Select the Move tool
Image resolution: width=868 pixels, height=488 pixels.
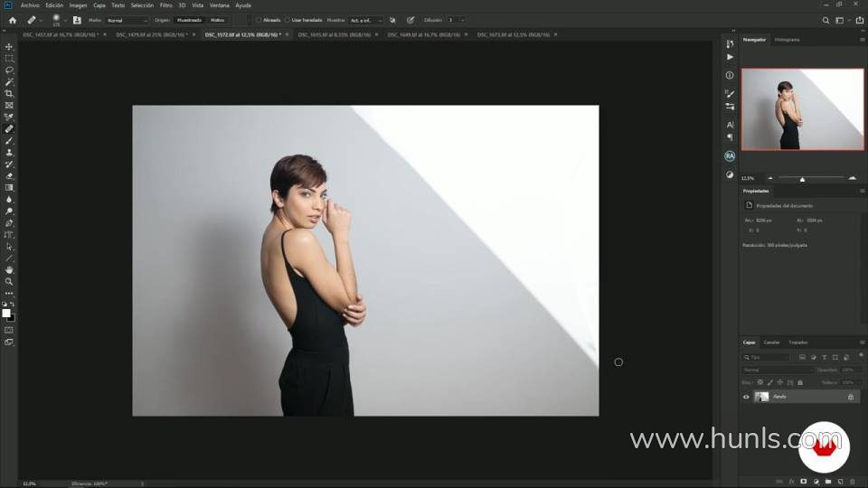click(x=9, y=47)
